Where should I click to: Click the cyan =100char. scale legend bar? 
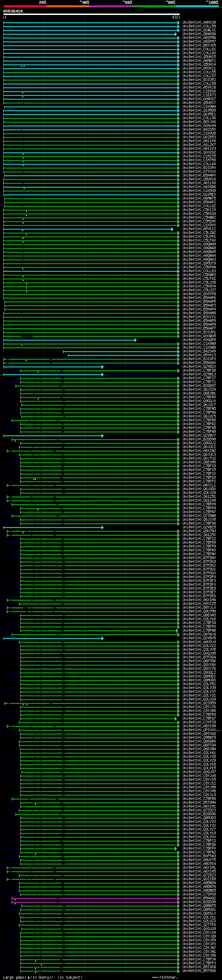click(x=155, y=977)
